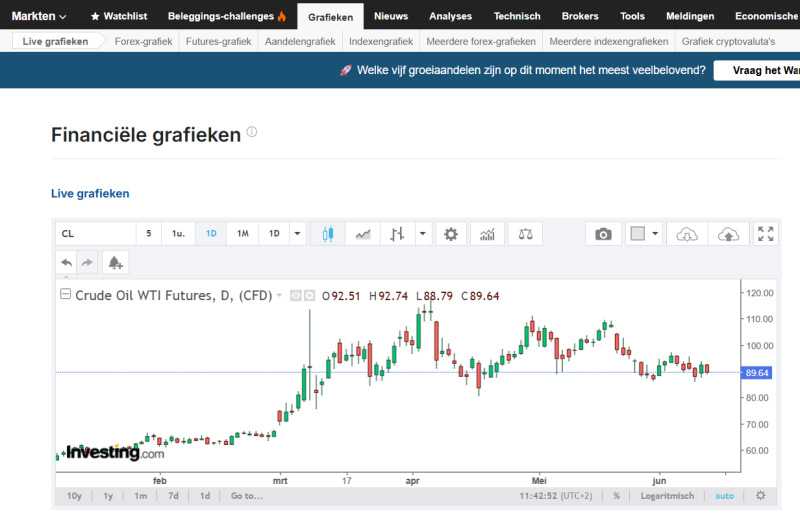The image size is (800, 521).
Task: Collapse the Crude Oil WTI Futures legend
Action: (x=65, y=294)
